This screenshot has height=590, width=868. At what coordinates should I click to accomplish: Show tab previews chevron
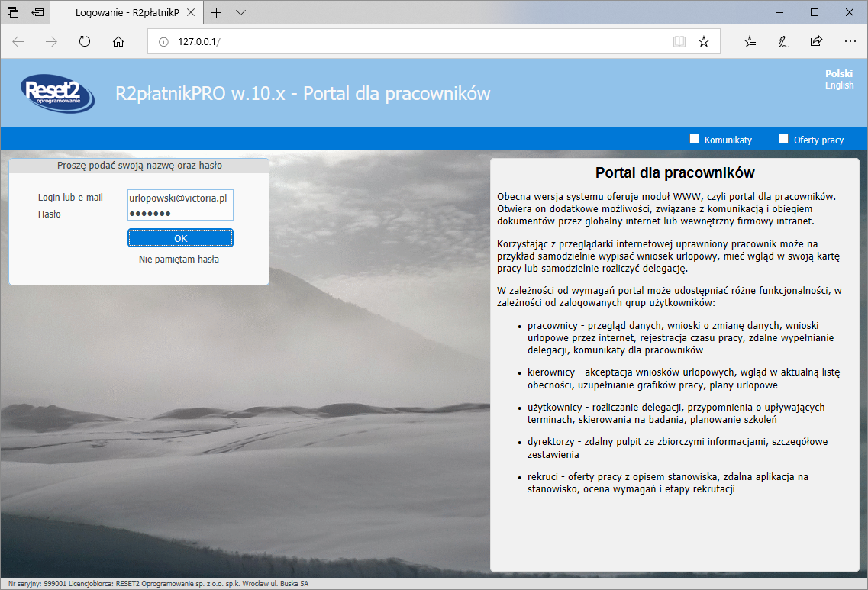240,12
